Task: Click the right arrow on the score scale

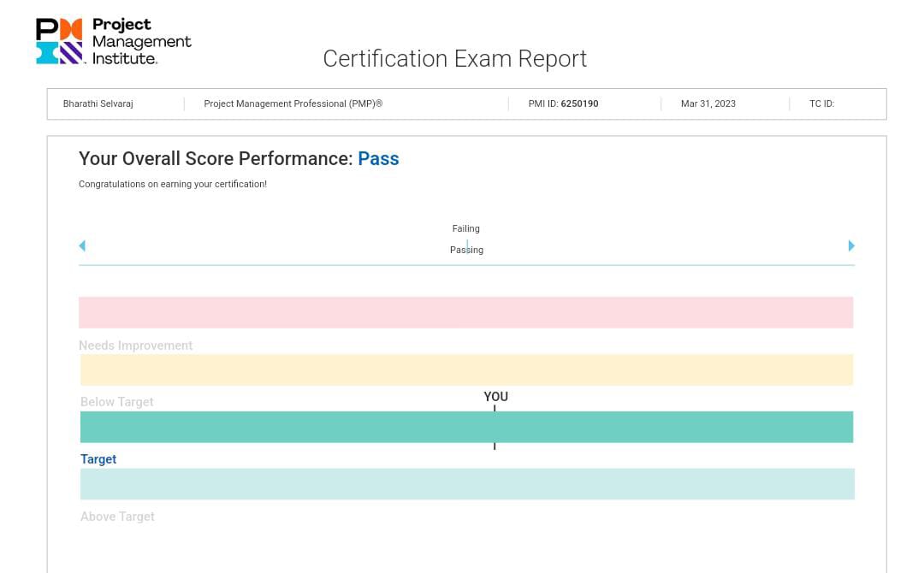Action: (851, 245)
